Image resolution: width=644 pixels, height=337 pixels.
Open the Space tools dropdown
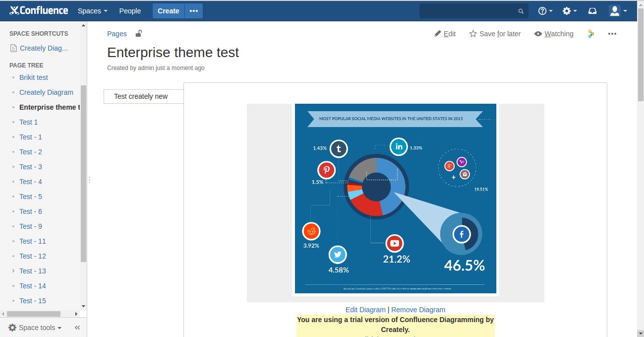[x=35, y=328]
